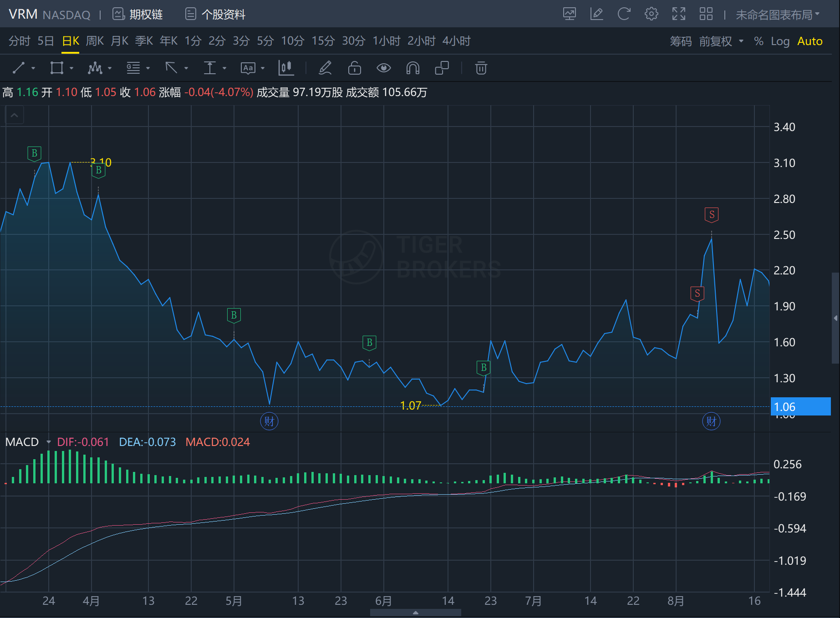Click the pencil draw tool icon
Image resolution: width=840 pixels, height=618 pixels.
325,68
